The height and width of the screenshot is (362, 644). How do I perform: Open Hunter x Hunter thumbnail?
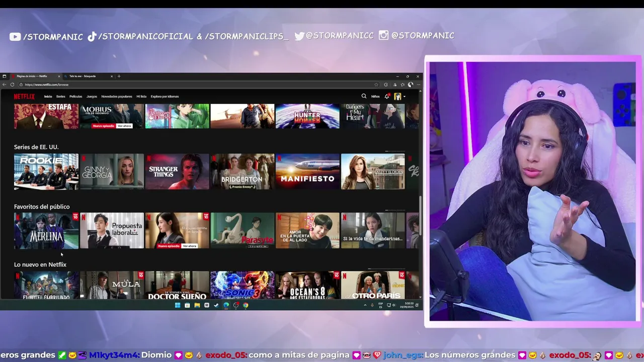coord(308,116)
